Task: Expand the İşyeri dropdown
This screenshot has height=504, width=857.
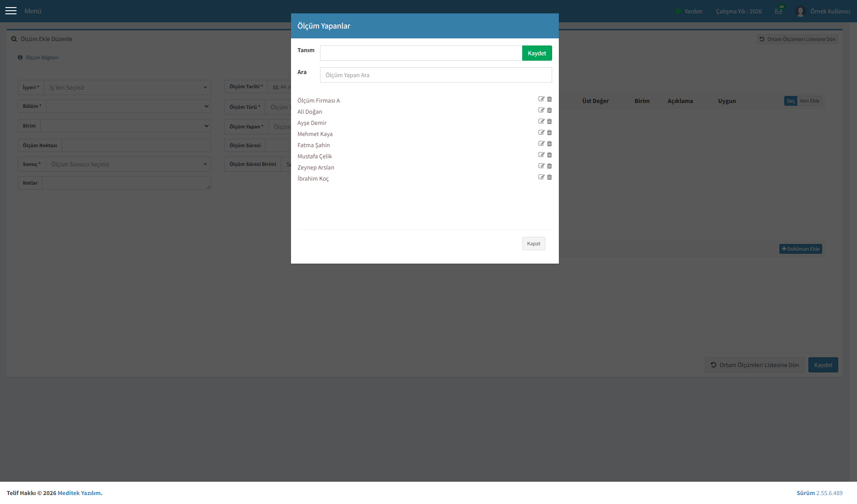Action: pos(127,87)
